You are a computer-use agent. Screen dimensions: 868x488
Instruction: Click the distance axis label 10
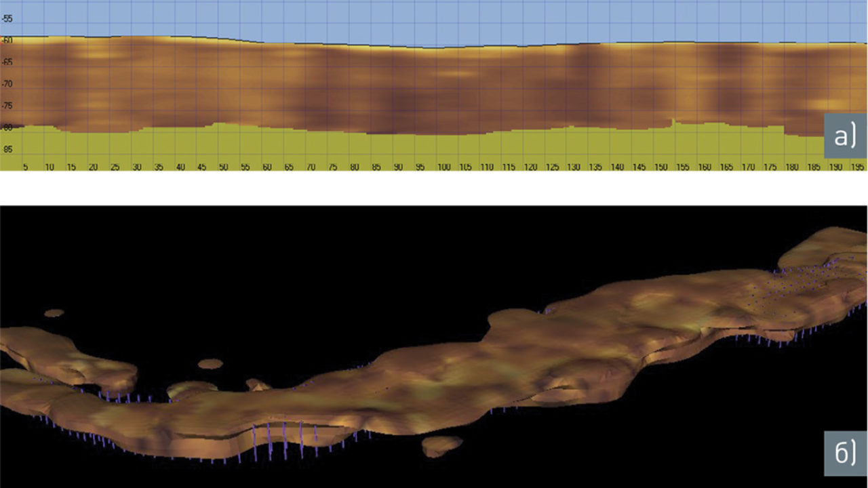(49, 167)
